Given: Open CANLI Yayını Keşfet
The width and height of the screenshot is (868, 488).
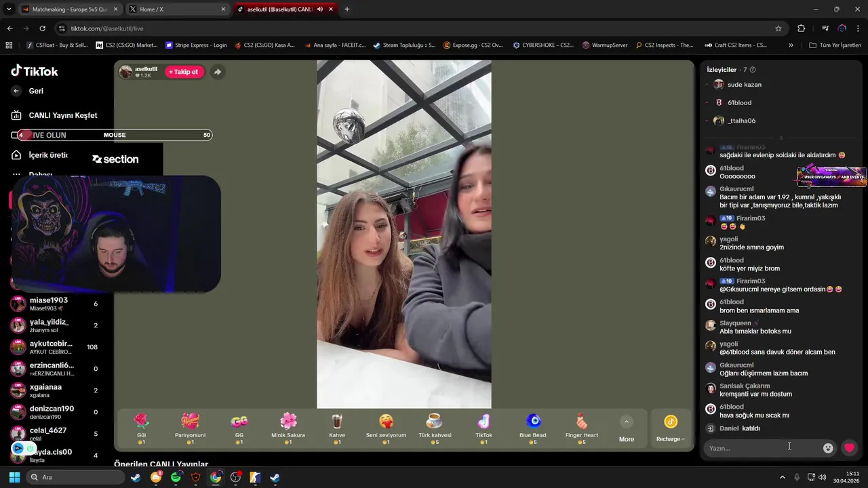Looking at the screenshot, I should 54,115.
